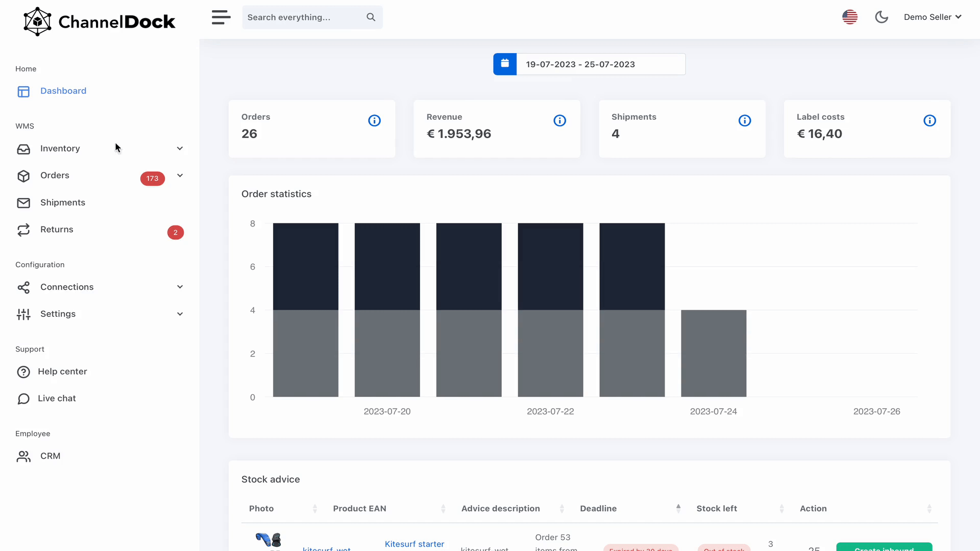Click the Orders card info icon
This screenshot has height=551, width=980.
click(x=375, y=121)
